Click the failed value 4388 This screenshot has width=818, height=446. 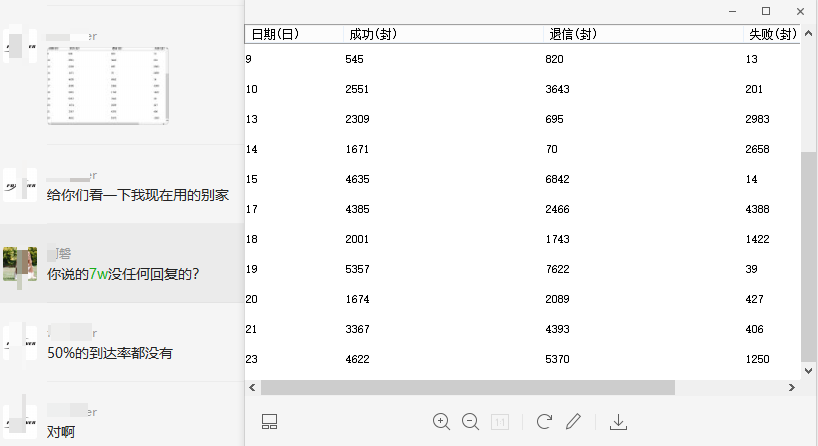pos(757,209)
